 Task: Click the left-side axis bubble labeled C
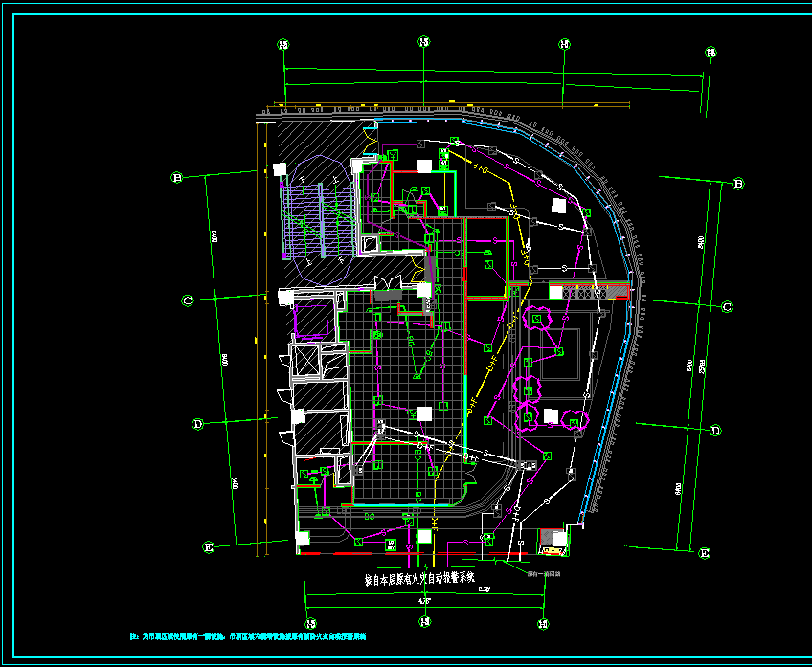(x=188, y=300)
